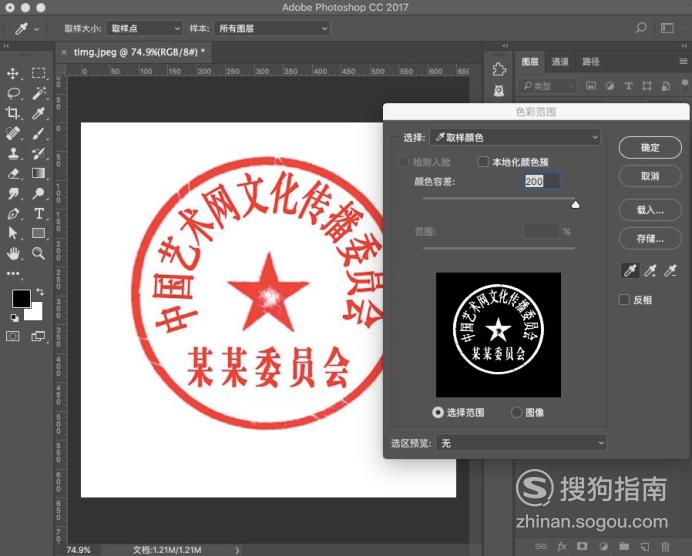Image resolution: width=692 pixels, height=556 pixels.
Task: Swap foreground and background colors
Action: pos(40,292)
